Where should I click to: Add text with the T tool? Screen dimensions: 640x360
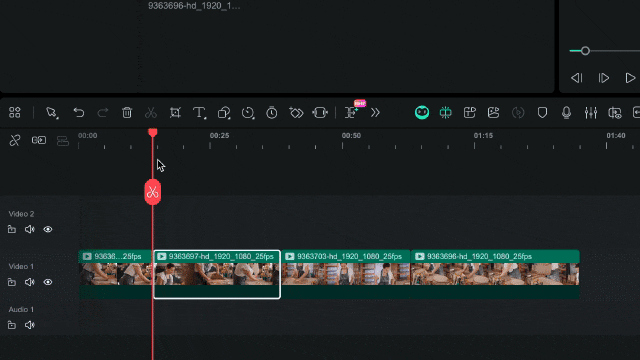199,112
